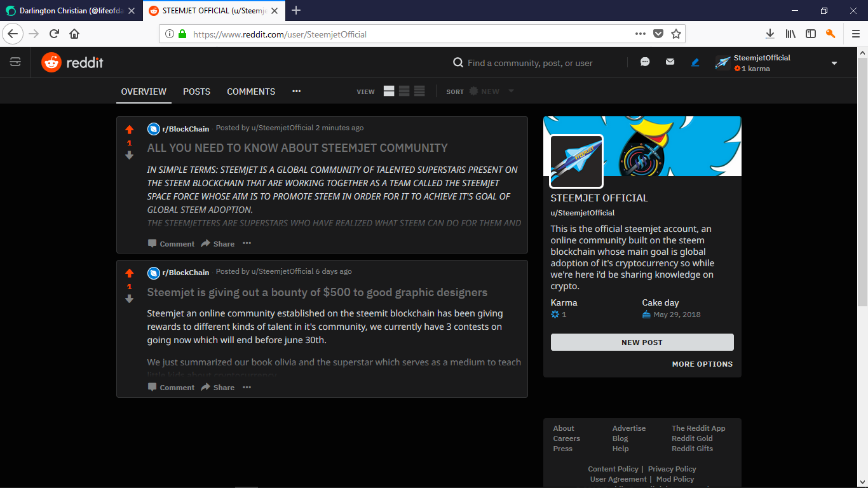Screen dimensions: 868x488
Task: Open the $500 bounty post title
Action: tap(317, 292)
